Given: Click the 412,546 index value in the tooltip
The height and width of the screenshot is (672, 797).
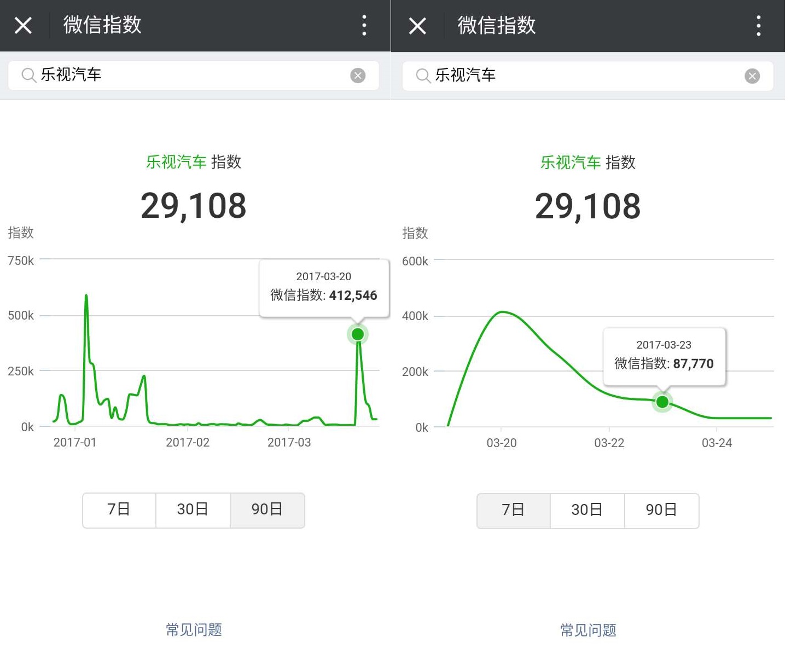Looking at the screenshot, I should coord(353,296).
